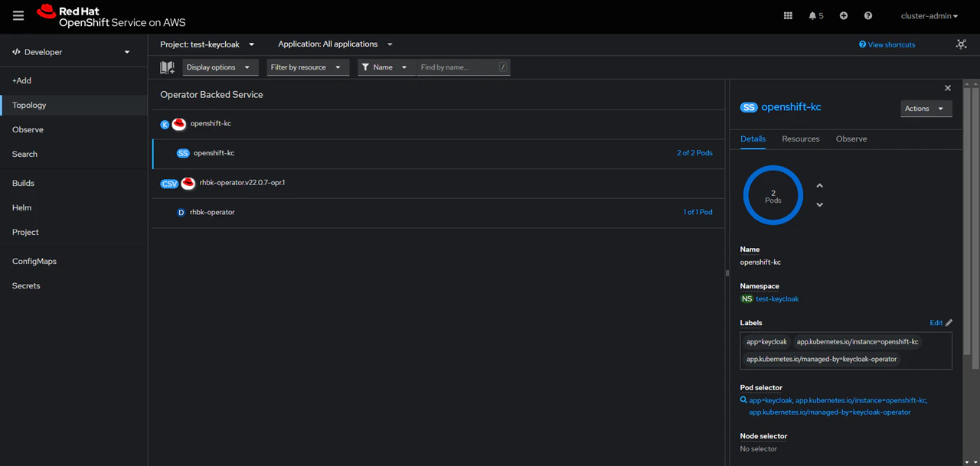Viewport: 980px width, 466px height.
Task: Switch to the Observe tab in panel
Action: [851, 139]
